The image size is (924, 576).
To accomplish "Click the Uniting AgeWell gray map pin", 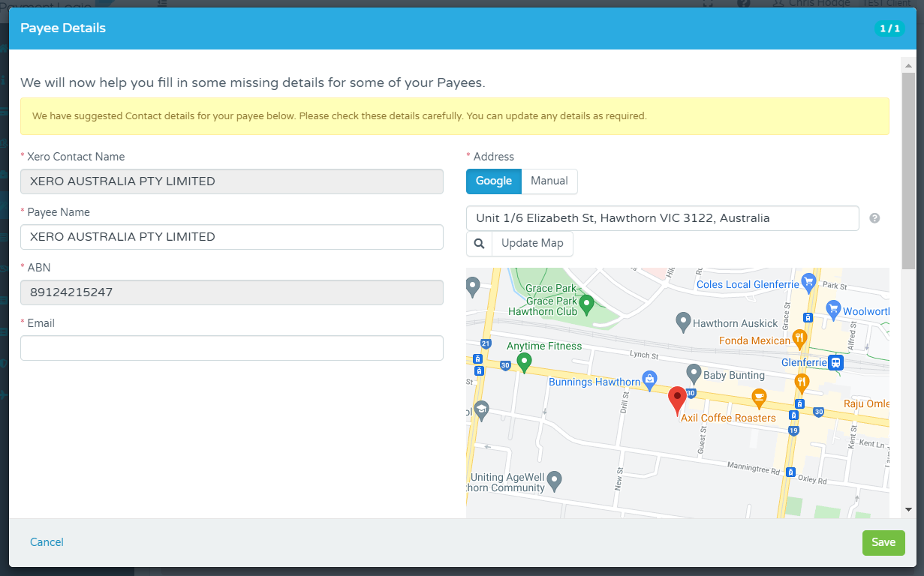I will pyautogui.click(x=555, y=480).
